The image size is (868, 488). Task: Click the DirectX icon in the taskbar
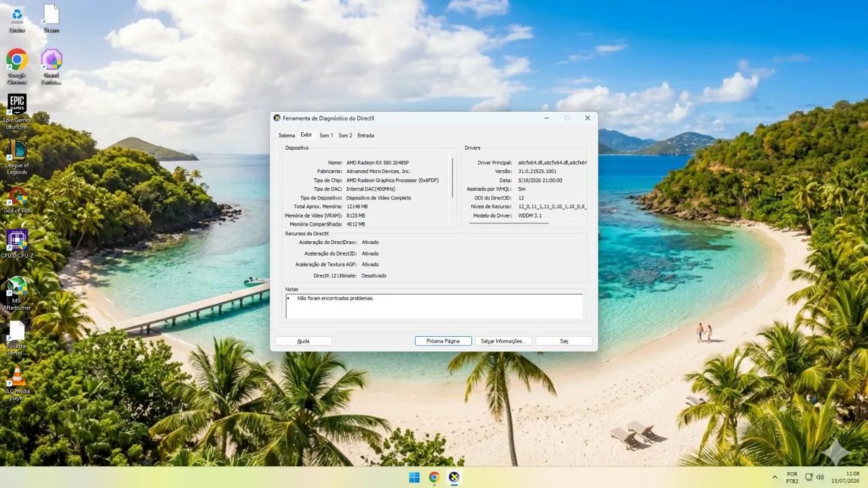[x=454, y=477]
